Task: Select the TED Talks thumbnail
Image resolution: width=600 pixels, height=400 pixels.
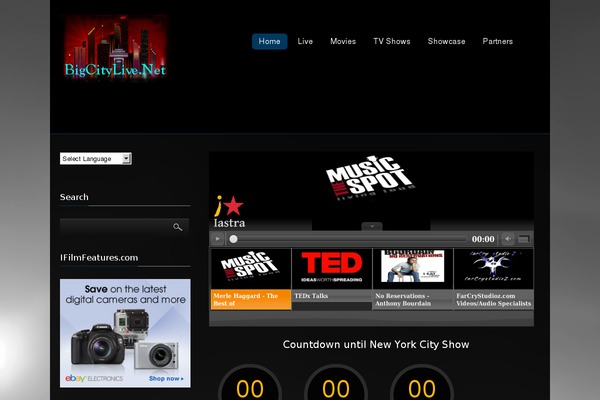Action: (x=332, y=269)
